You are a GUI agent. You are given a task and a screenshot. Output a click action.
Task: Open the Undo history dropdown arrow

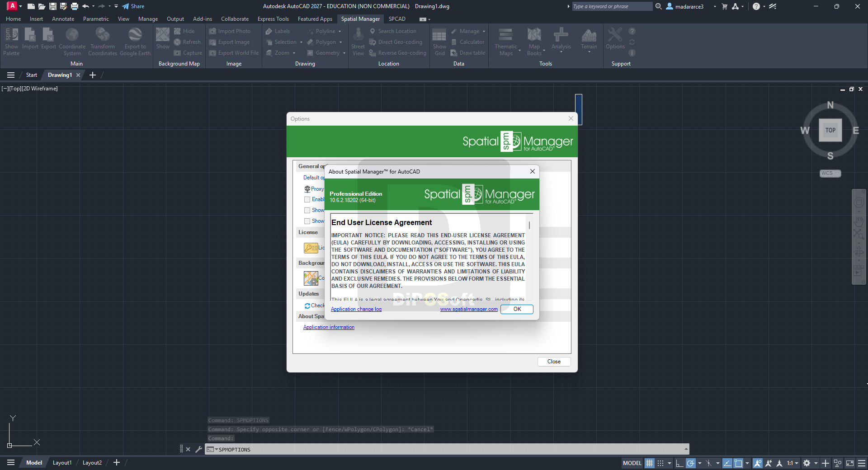point(93,6)
